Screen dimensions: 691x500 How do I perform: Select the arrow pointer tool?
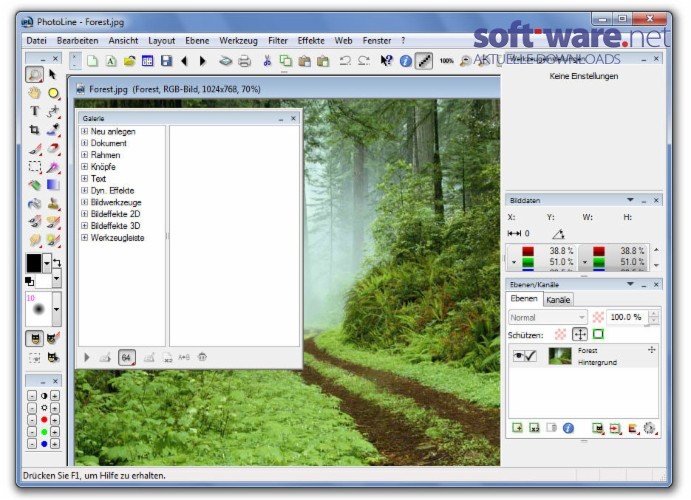[x=53, y=74]
